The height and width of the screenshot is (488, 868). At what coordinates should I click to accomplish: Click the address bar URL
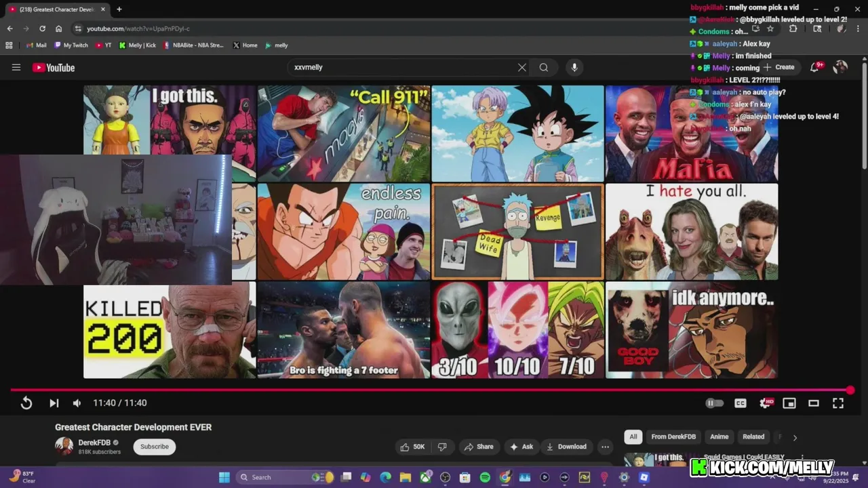138,28
